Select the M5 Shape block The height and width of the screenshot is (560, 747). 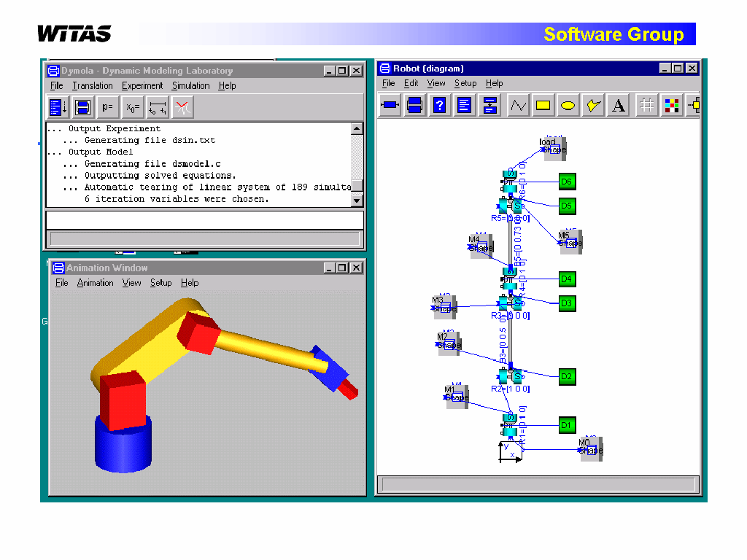click(570, 242)
